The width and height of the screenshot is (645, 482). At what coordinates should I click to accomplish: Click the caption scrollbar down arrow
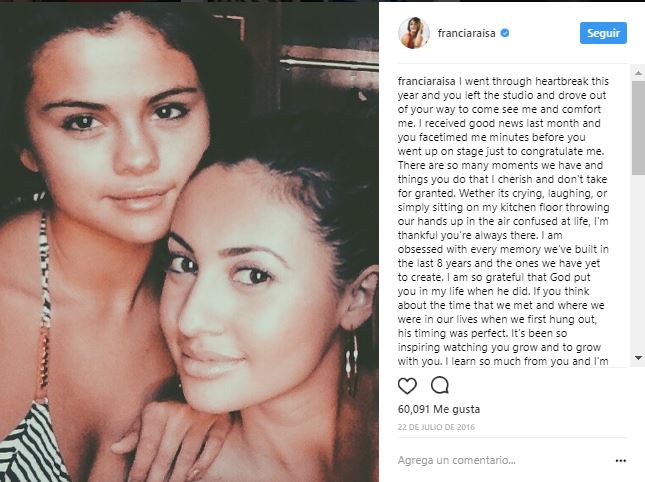[638, 358]
